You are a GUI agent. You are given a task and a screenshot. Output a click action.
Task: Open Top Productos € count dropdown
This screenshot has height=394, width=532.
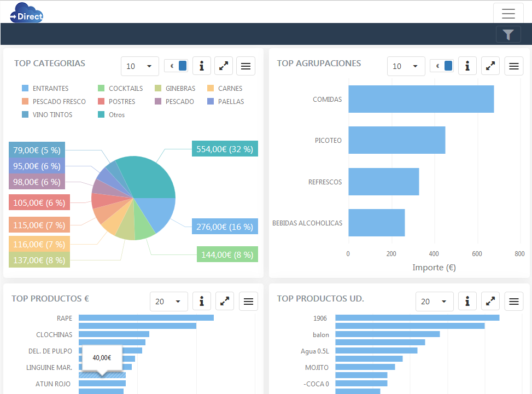tap(169, 302)
